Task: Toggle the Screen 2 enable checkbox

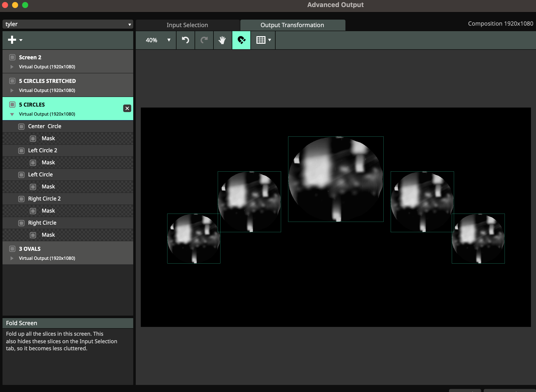Action: (x=12, y=57)
